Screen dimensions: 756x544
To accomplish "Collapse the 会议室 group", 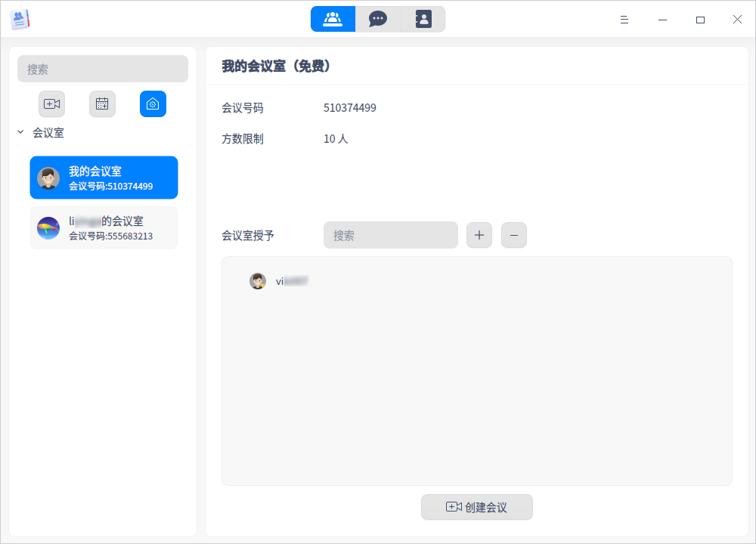I will coord(20,132).
